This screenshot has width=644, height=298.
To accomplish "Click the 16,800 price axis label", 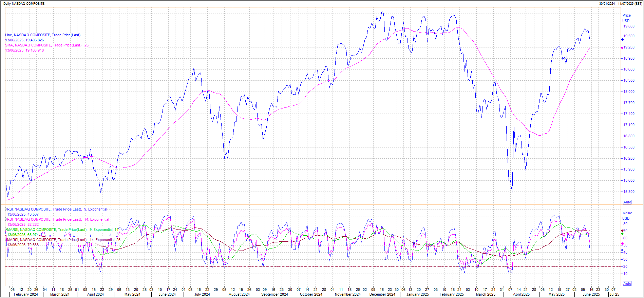I will tap(629, 136).
